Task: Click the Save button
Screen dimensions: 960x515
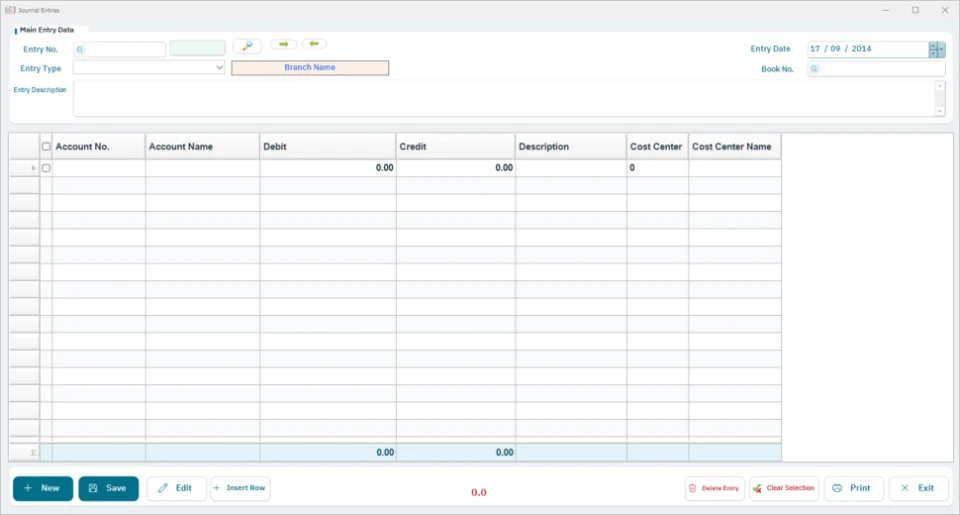Action: [108, 488]
